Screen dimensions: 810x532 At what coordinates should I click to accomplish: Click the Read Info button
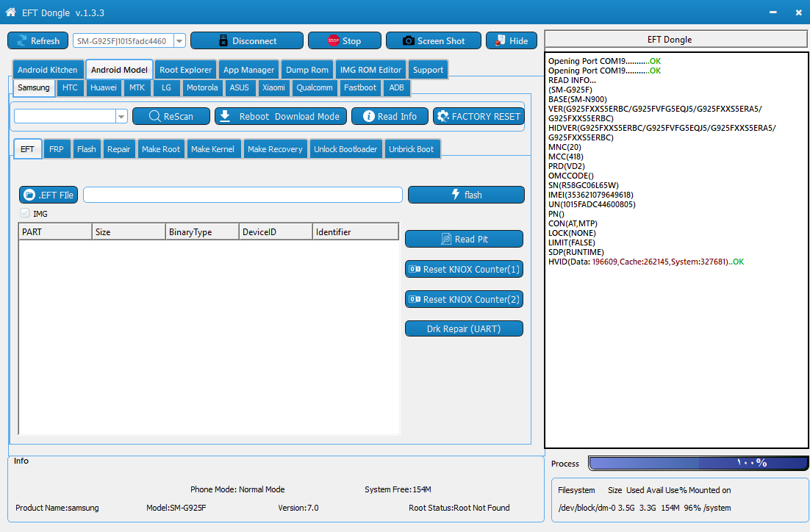[x=390, y=116]
